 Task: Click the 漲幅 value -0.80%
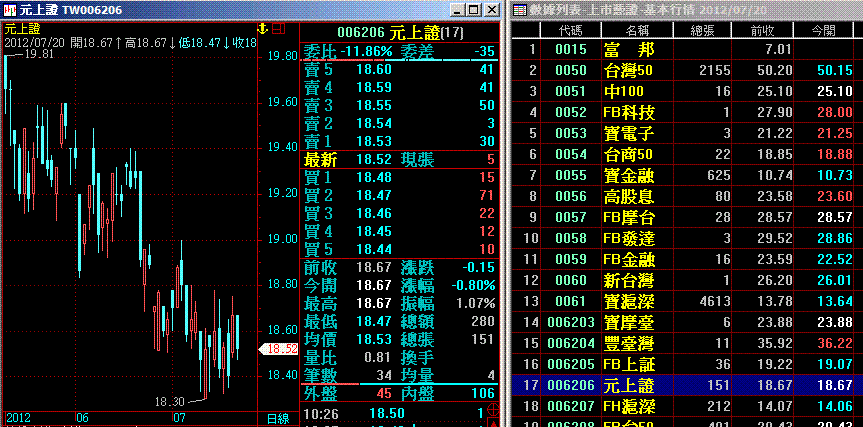[x=473, y=286]
